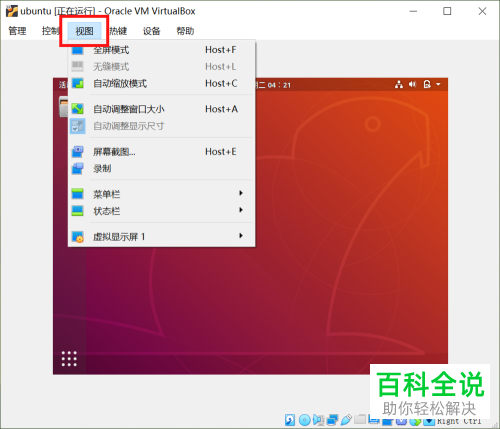Open Ubuntu volume indicator in top bar
Viewport: 500px width, 429px height.
[x=413, y=84]
